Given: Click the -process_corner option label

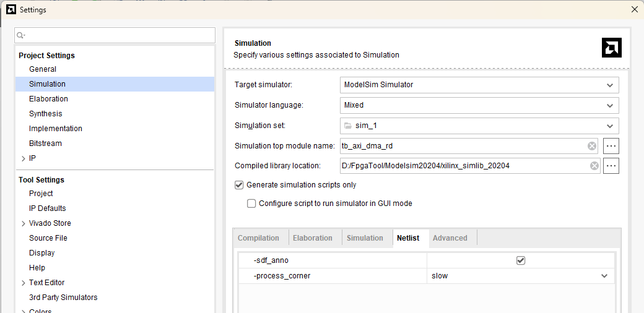Looking at the screenshot, I should 282,276.
